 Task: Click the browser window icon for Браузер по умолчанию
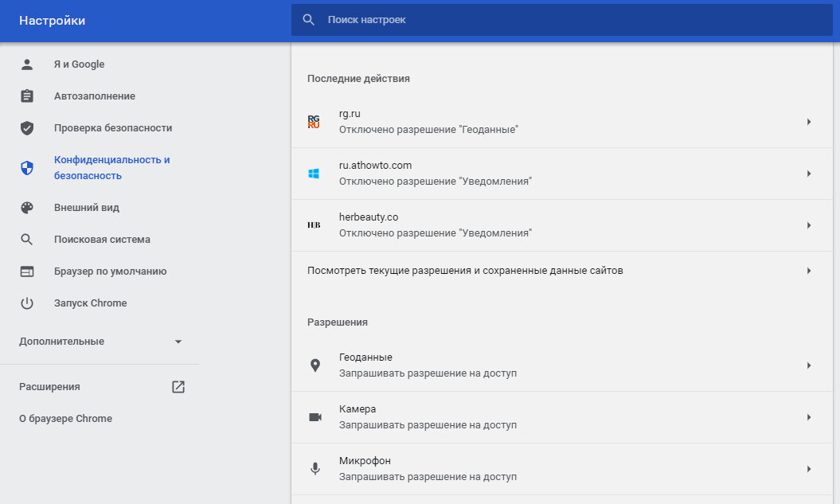coord(27,272)
